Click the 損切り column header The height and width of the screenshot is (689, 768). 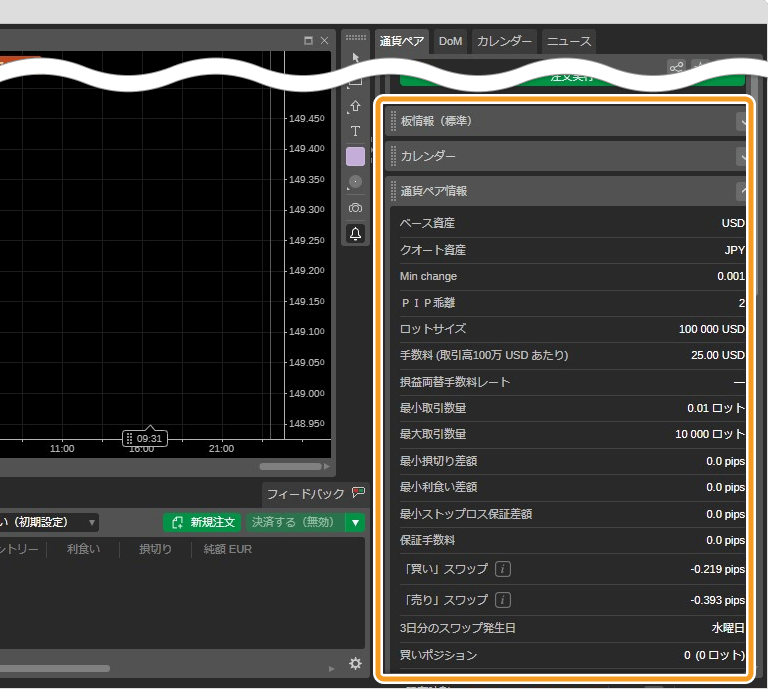pos(155,549)
